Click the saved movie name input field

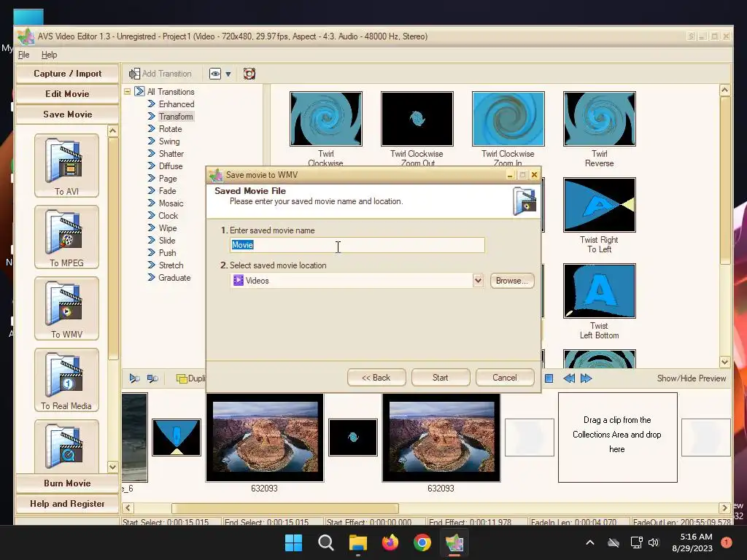357,245
